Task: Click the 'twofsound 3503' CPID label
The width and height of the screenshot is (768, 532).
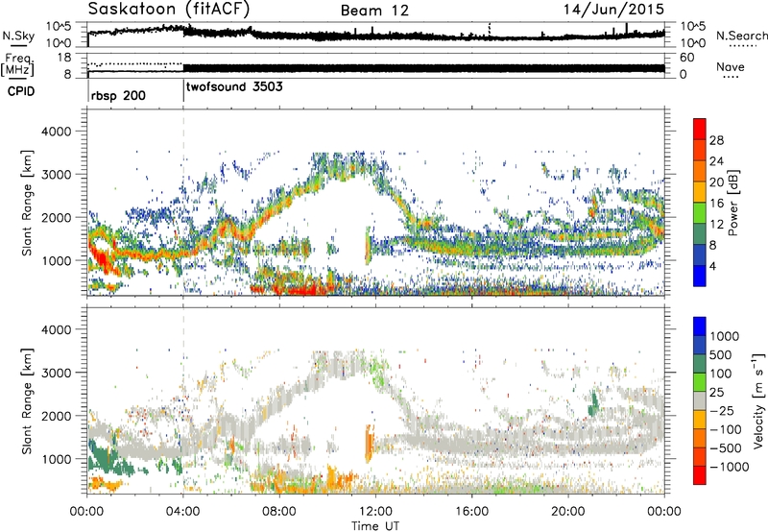Action: 234,86
